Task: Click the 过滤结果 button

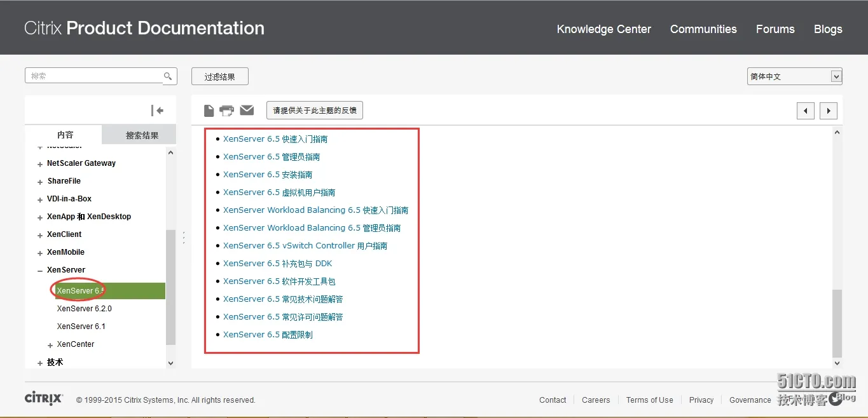Action: tap(219, 76)
